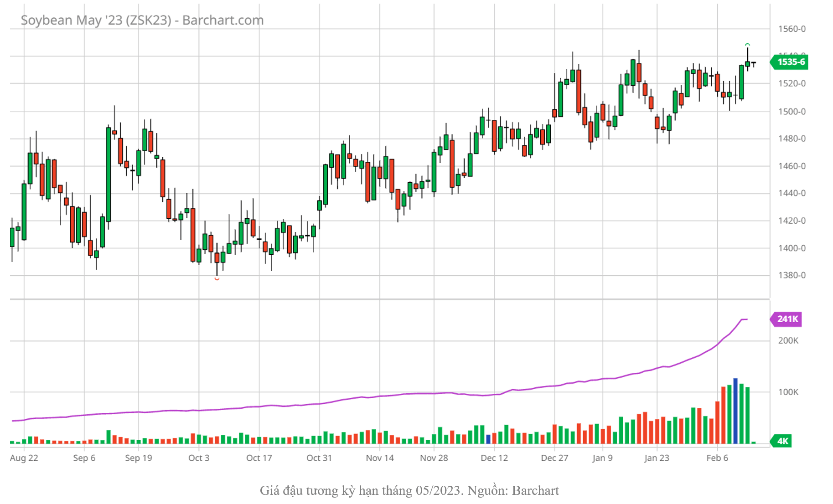Click the Nov 14 date label
This screenshot has width=833, height=504.
click(x=380, y=458)
